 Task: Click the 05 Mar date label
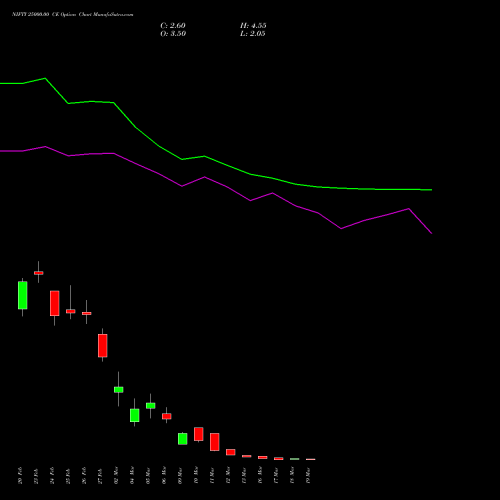coord(149,475)
